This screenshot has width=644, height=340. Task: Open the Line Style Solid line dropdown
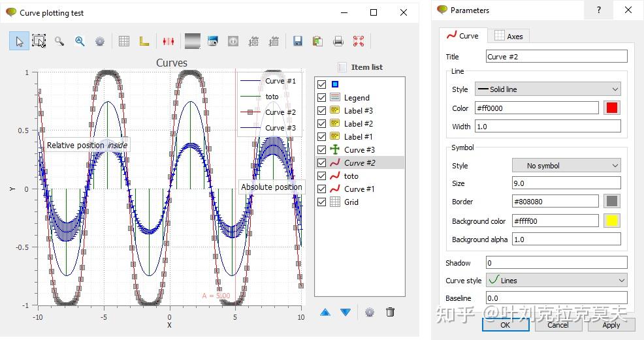tap(548, 89)
